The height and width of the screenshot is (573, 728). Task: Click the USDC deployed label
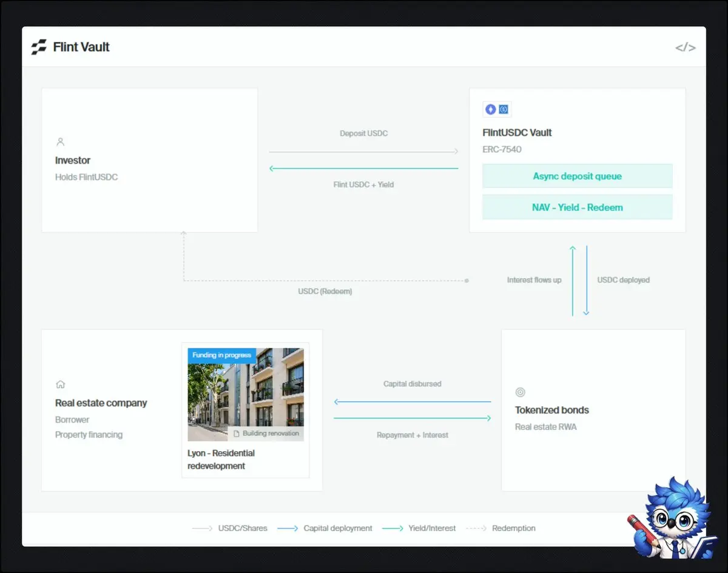click(623, 280)
